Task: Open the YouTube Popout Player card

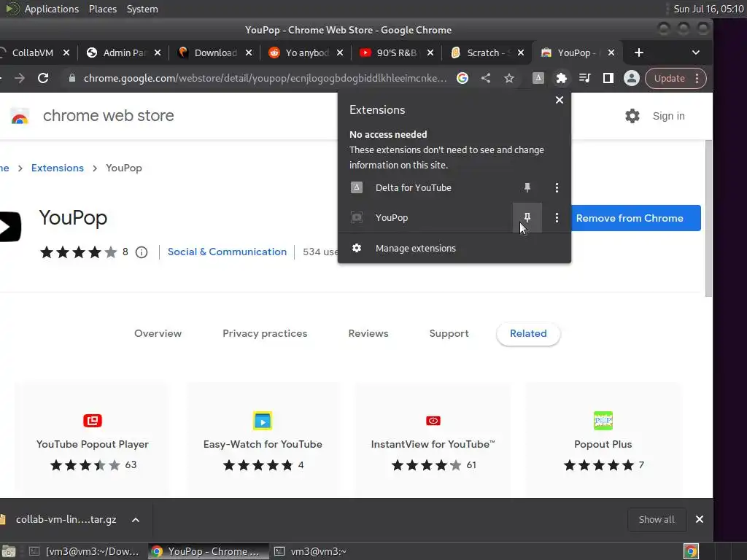Action: coord(93,440)
